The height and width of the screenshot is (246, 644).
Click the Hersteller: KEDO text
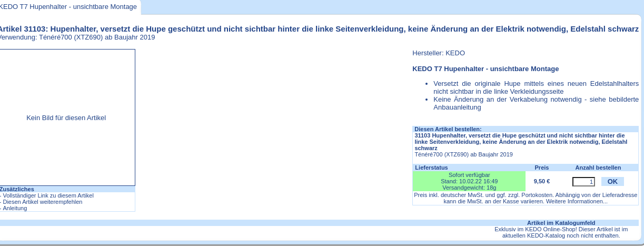point(439,53)
